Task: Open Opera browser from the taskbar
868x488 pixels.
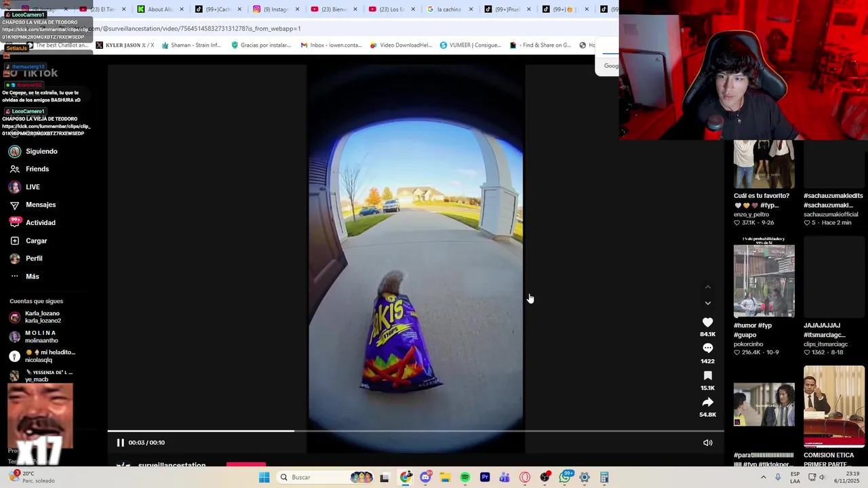Action: point(525,477)
